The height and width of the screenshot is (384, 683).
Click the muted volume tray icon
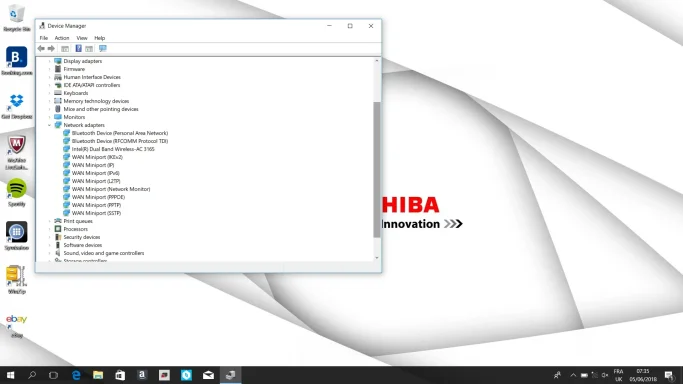(x=605, y=375)
